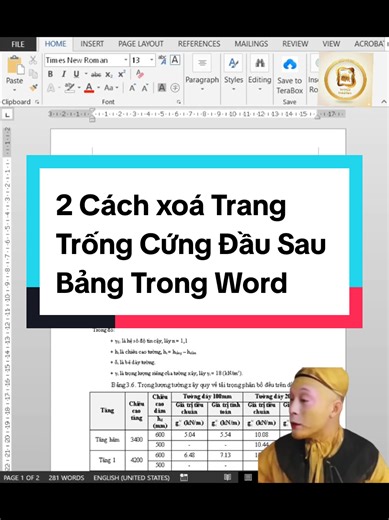Open the Change Case dropdown arrow
The image size is (389, 520).
click(x=117, y=88)
